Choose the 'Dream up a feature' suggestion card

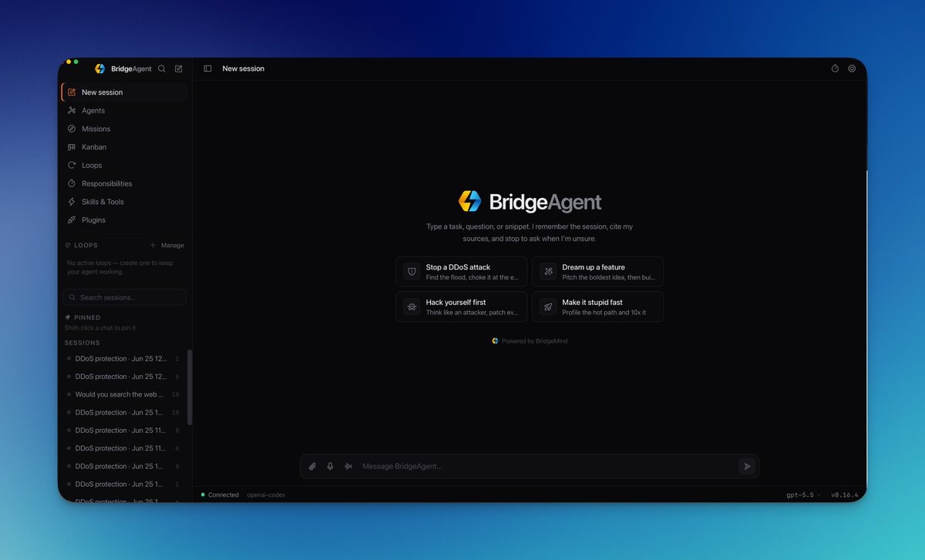coord(598,272)
